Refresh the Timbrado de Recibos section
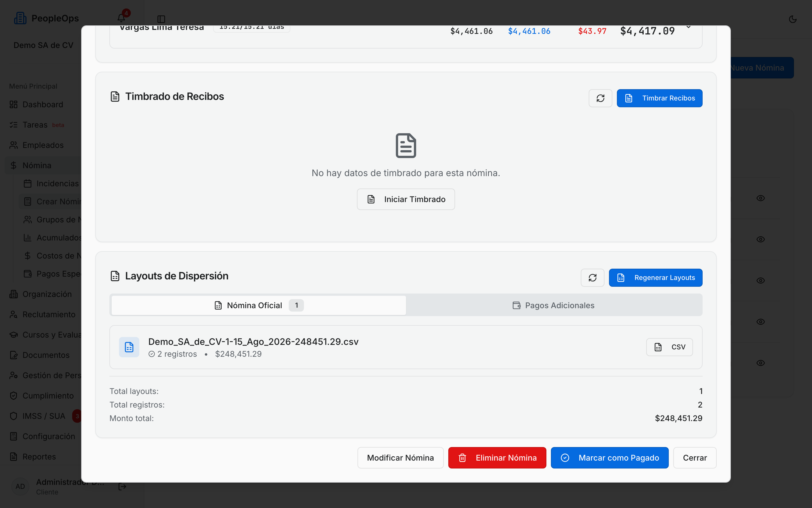Image resolution: width=812 pixels, height=508 pixels. click(x=600, y=98)
